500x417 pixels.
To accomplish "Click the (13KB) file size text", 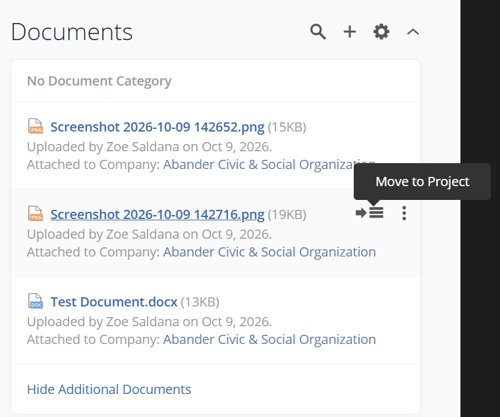I will click(x=200, y=302).
